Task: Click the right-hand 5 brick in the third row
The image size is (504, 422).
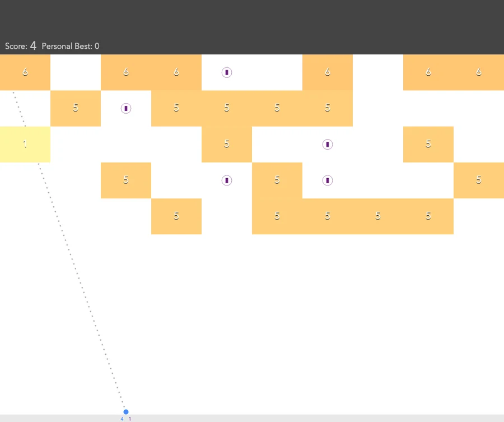Action: [428, 145]
